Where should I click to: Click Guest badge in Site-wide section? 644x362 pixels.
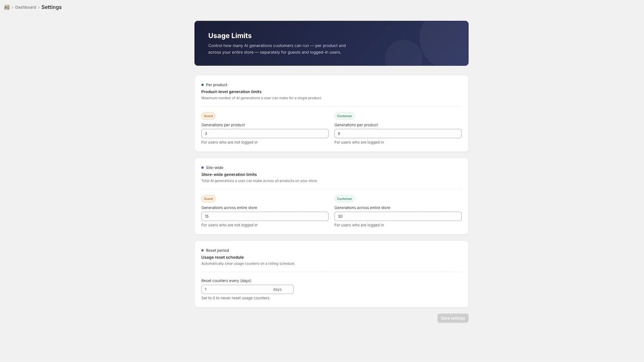click(x=208, y=199)
